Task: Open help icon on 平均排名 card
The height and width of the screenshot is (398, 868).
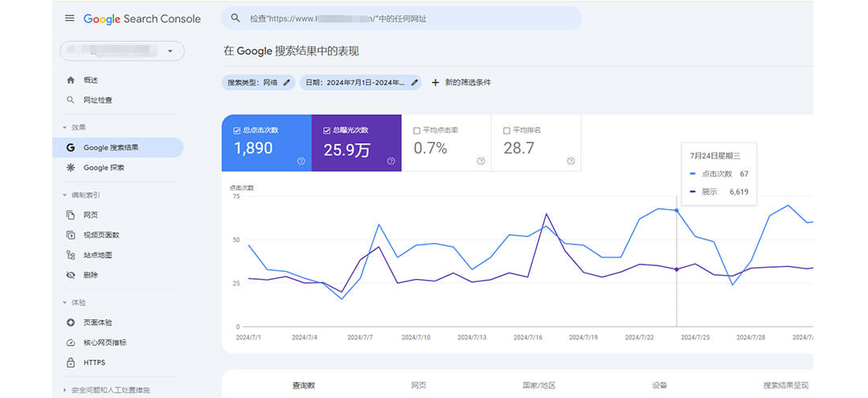Action: click(x=571, y=161)
